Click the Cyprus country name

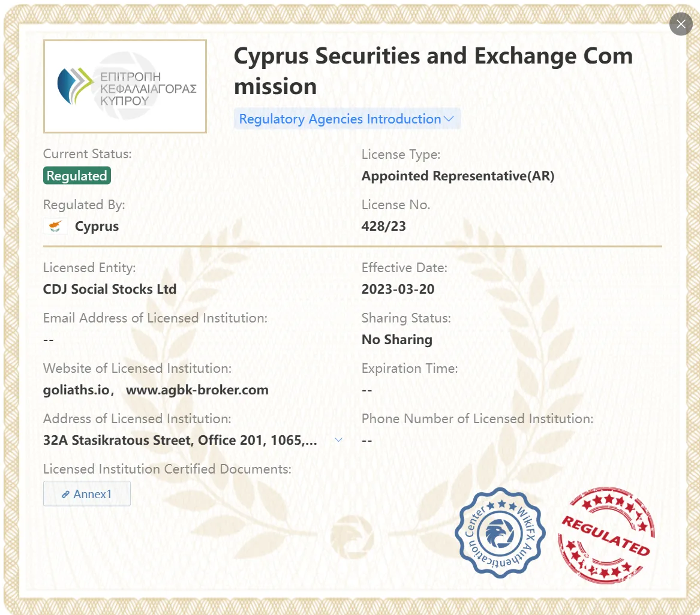(x=97, y=226)
